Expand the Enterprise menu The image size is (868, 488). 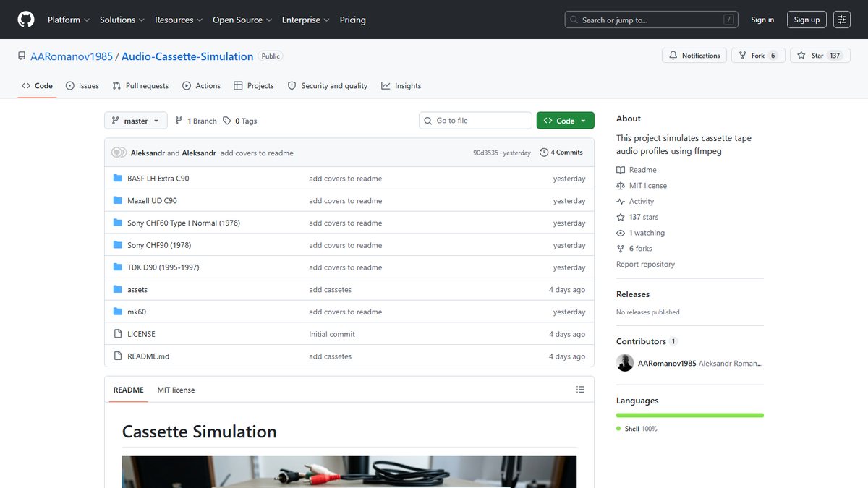(306, 20)
